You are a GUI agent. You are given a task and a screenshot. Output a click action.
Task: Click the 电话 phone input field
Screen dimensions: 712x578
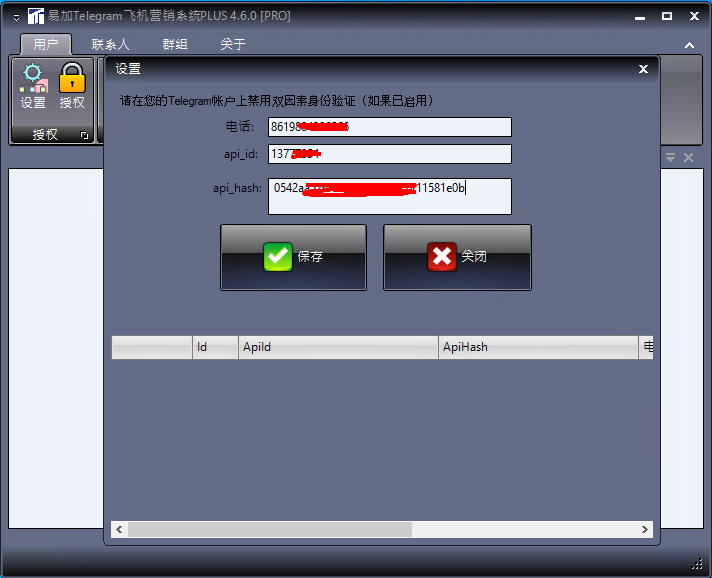click(390, 127)
